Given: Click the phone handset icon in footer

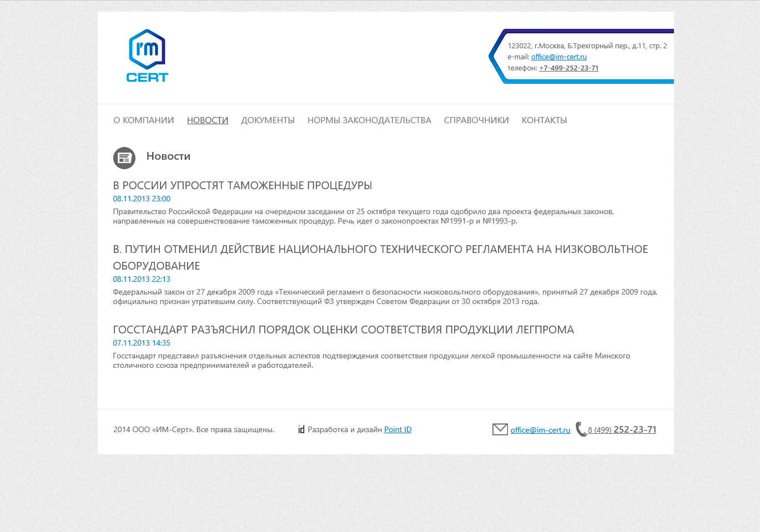Looking at the screenshot, I should pos(581,429).
